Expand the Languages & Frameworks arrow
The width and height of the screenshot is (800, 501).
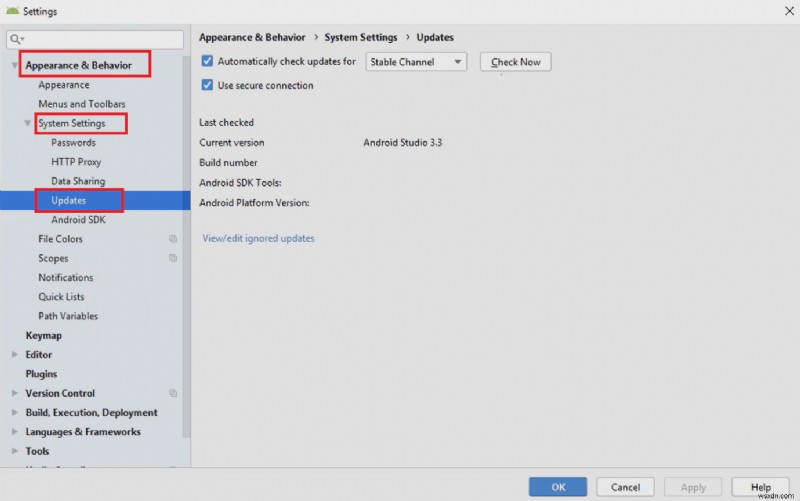15,432
